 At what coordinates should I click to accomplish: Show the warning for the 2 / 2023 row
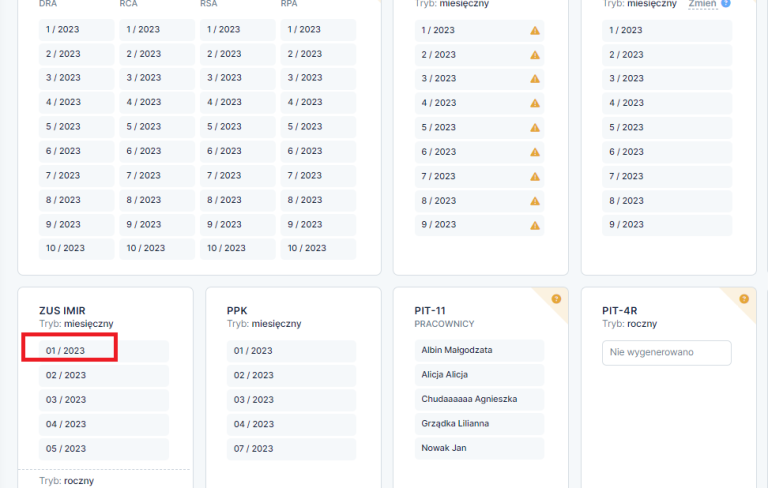pyautogui.click(x=534, y=55)
